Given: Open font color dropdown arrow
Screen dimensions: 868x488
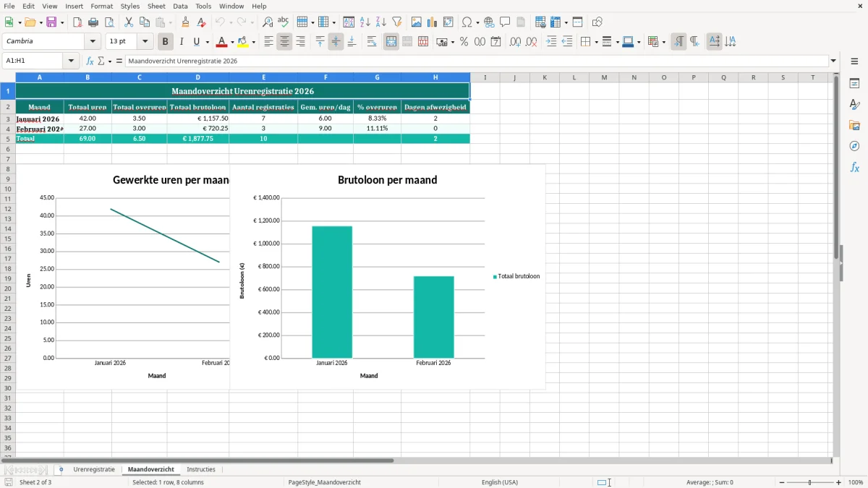Looking at the screenshot, I should point(232,43).
